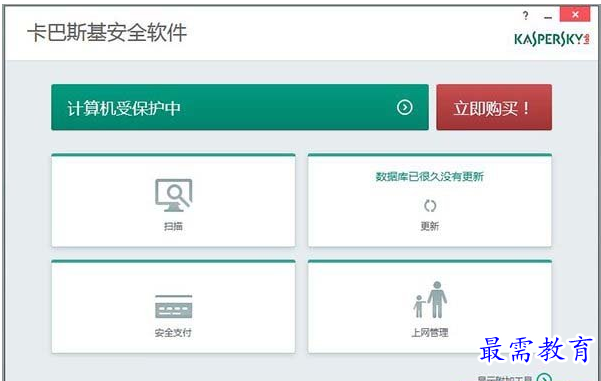Open the Safe Money card icon
601x381 pixels.
pos(174,306)
